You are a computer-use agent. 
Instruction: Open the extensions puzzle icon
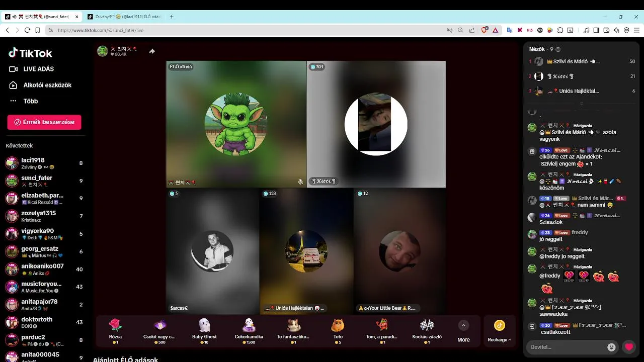560,30
